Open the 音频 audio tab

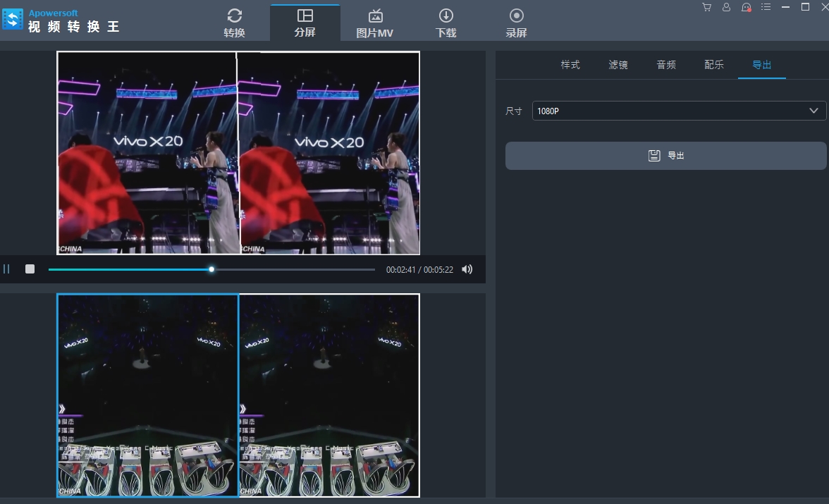[666, 65]
